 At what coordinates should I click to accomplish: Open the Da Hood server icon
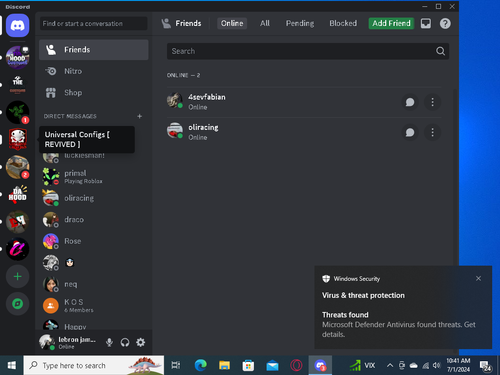[x=17, y=194]
